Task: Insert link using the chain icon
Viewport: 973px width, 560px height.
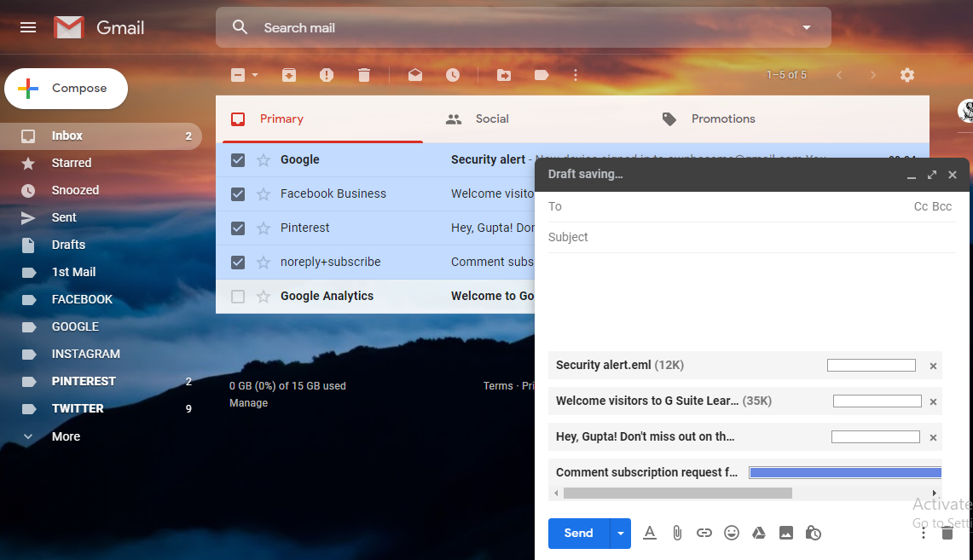Action: pos(704,533)
